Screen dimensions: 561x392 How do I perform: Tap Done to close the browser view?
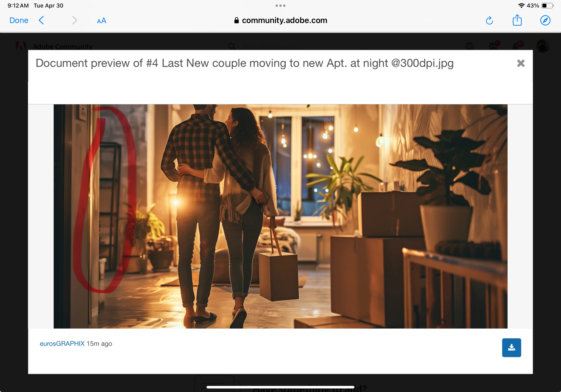click(x=19, y=20)
